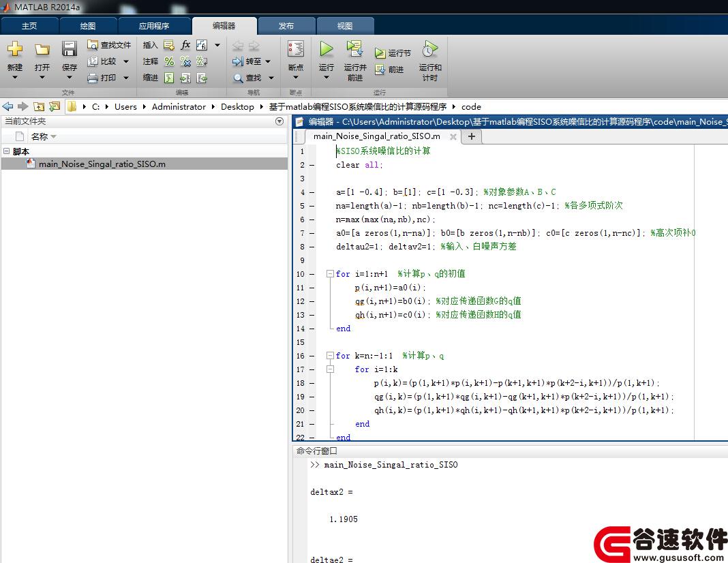Select main_Noise_Singal_ratio_SISO.m in Current Folder

pyautogui.click(x=145, y=164)
